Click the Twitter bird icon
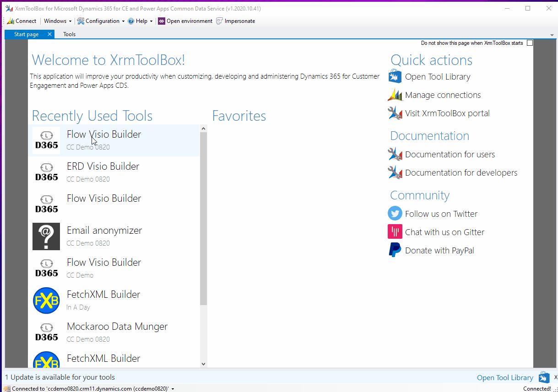The image size is (558, 392). 395,214
